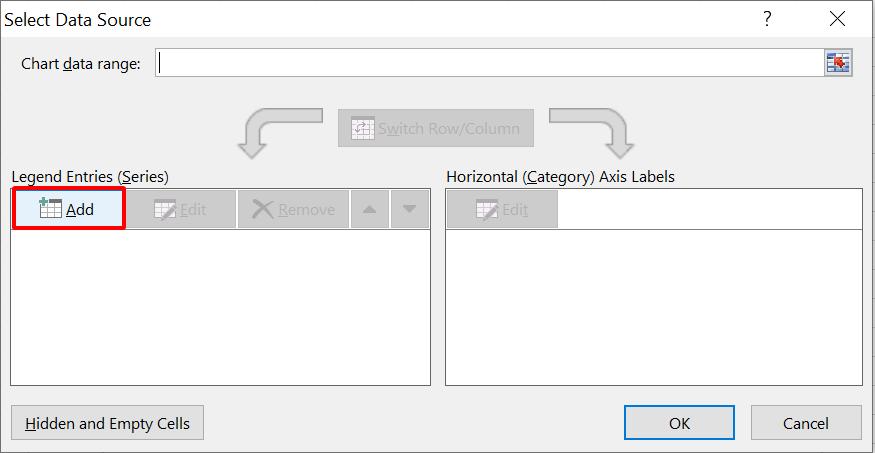Screen dimensions: 875x453
Task: Click the range selector collapse icon
Action: tap(837, 63)
